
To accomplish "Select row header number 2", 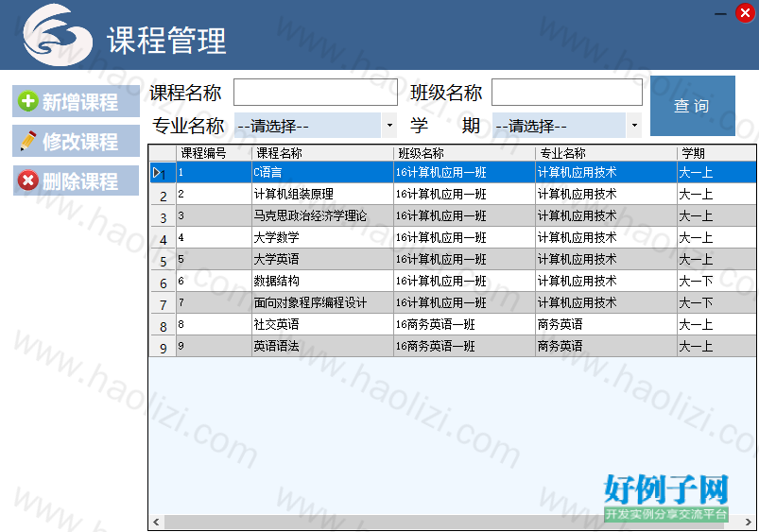I will (163, 194).
